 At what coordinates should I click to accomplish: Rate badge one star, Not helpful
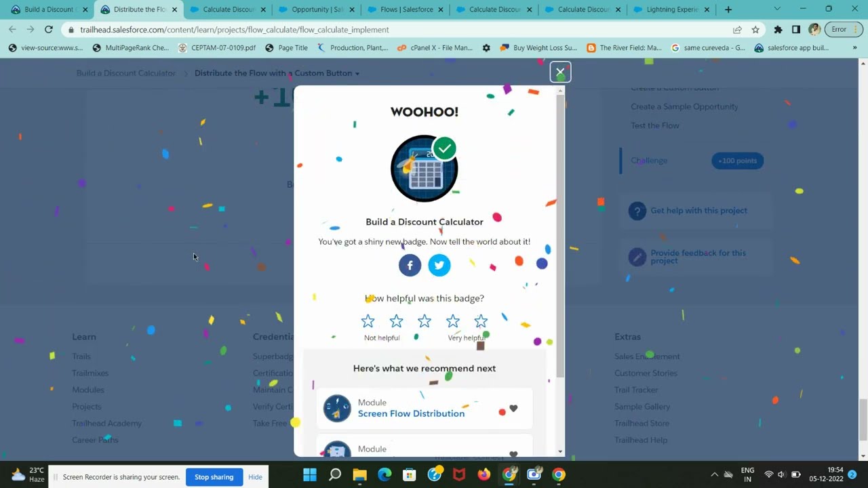[368, 321]
